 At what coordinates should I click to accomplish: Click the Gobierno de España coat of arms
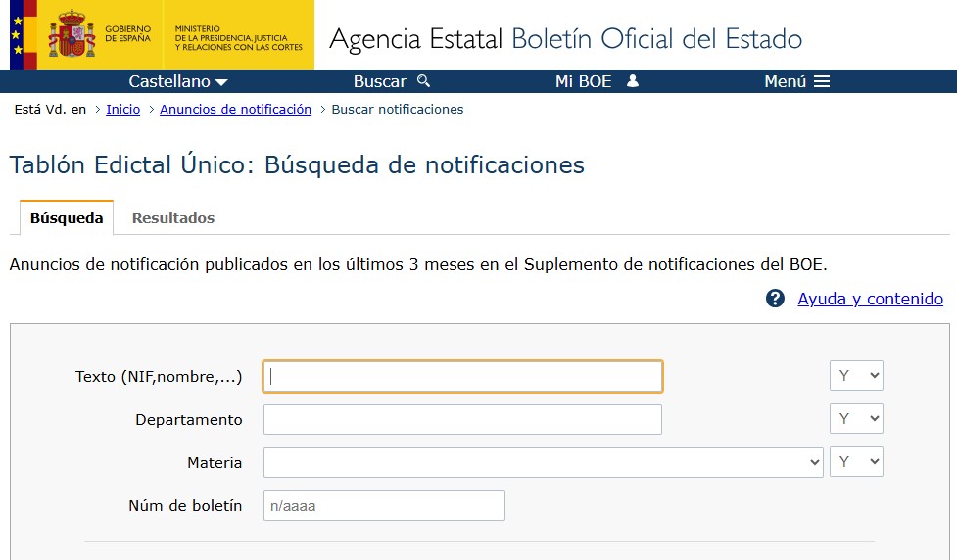[x=72, y=35]
